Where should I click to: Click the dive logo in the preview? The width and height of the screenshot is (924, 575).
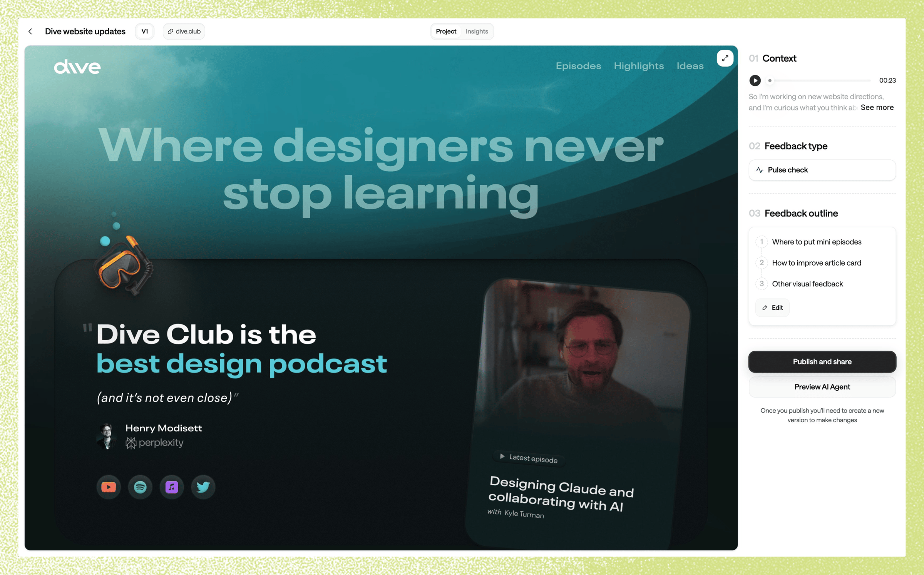click(x=77, y=67)
